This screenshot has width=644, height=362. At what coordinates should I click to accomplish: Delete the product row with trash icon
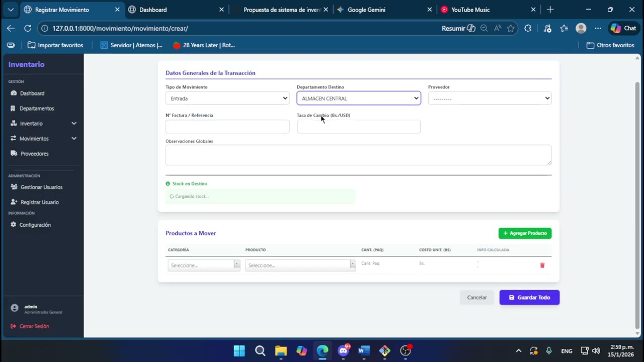pos(542,265)
